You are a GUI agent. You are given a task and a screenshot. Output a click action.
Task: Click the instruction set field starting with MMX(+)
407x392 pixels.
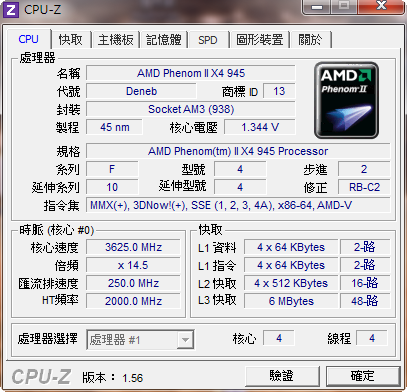(238, 205)
